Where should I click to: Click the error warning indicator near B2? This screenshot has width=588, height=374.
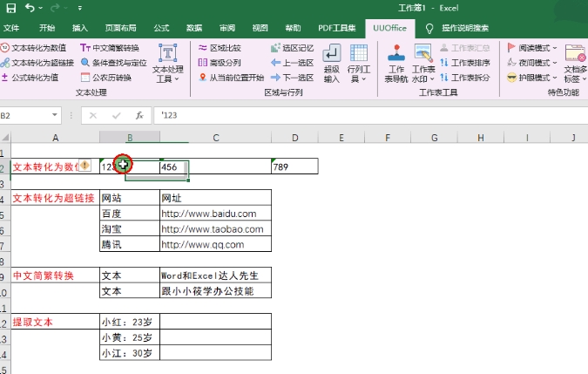point(84,165)
